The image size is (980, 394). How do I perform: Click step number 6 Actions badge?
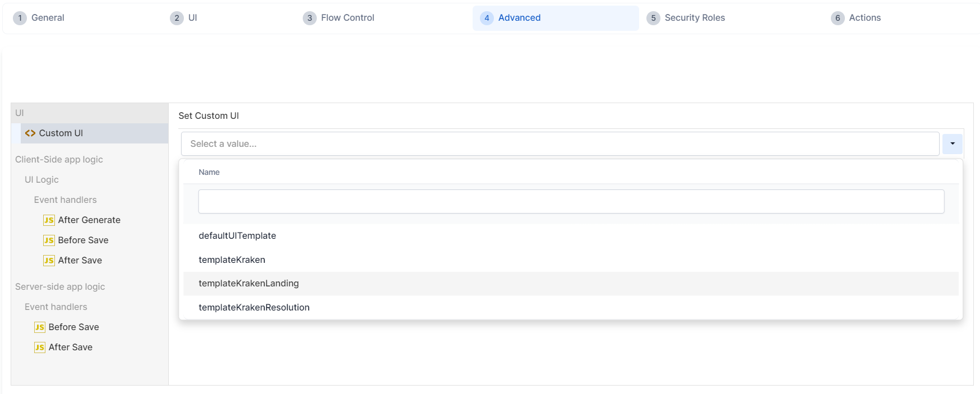pyautogui.click(x=837, y=18)
